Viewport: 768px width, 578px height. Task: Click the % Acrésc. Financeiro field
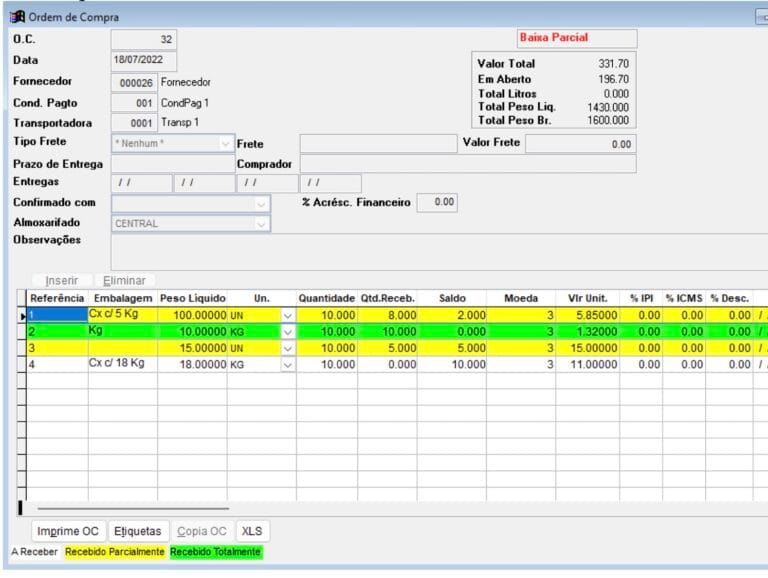tap(437, 202)
